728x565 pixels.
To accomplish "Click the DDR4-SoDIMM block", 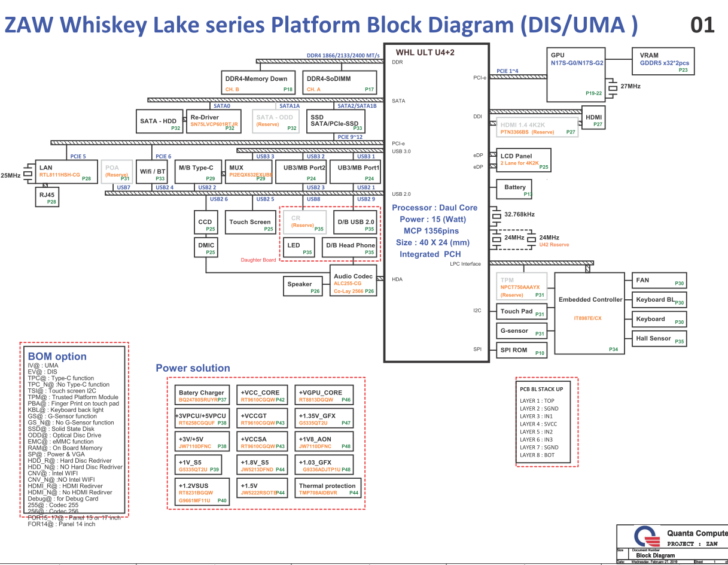I will (340, 83).
